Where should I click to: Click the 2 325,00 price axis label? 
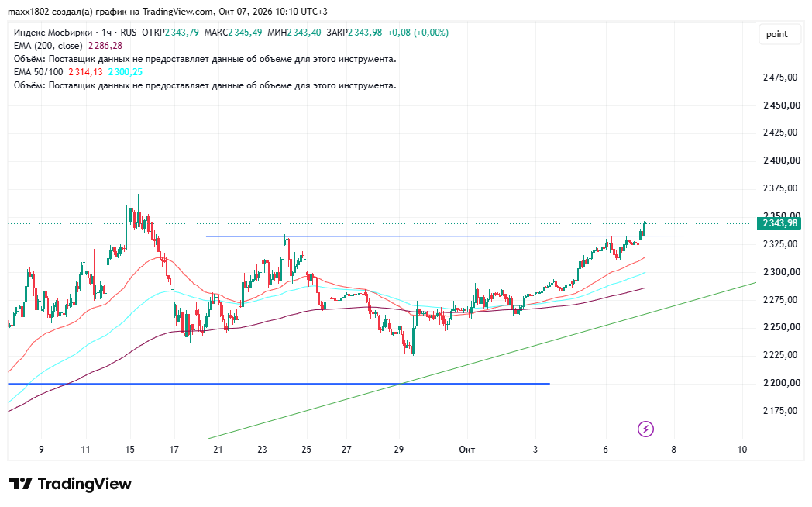tap(780, 244)
